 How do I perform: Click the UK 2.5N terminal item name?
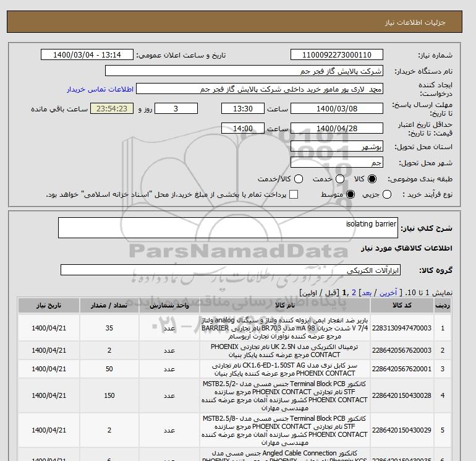(285, 351)
